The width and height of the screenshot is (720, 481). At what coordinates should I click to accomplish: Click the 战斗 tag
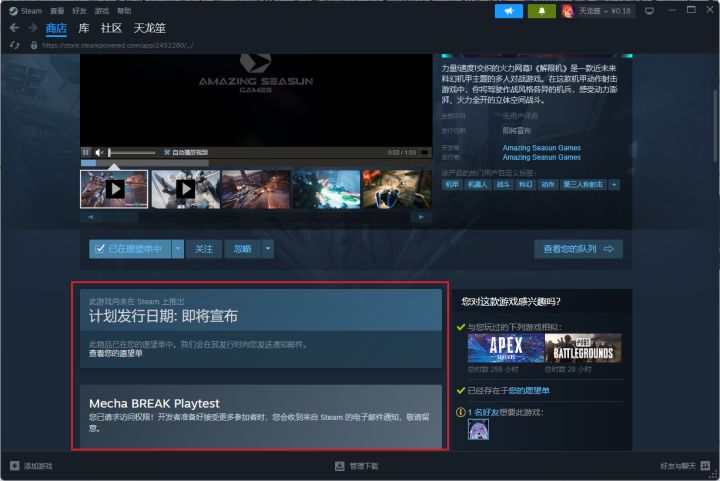click(503, 185)
